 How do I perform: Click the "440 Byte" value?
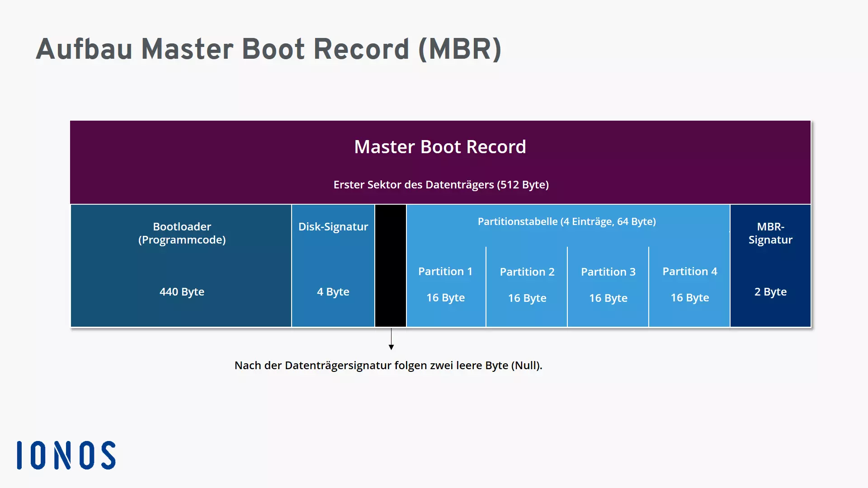(x=182, y=291)
